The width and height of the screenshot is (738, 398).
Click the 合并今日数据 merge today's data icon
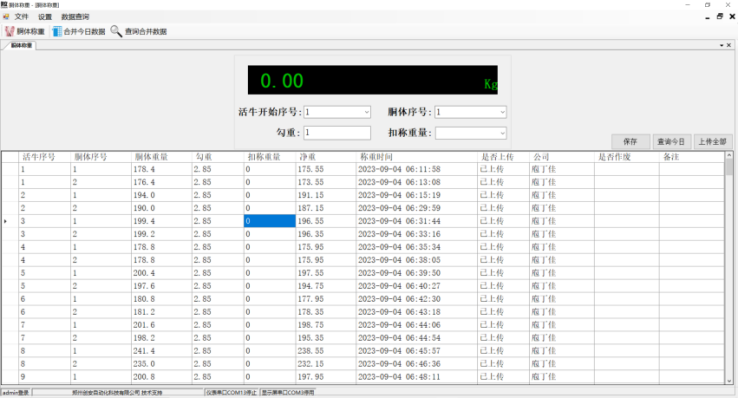(56, 32)
